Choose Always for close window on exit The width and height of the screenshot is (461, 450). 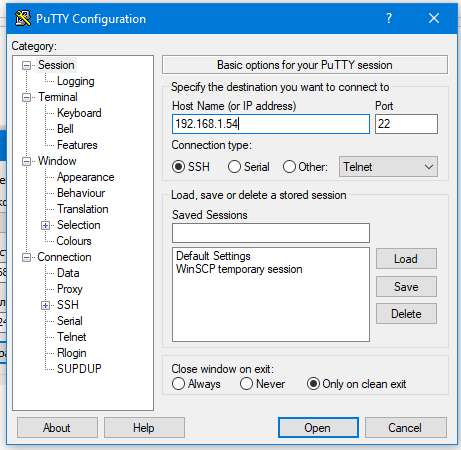pyautogui.click(x=178, y=384)
